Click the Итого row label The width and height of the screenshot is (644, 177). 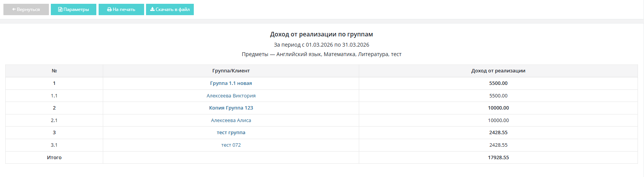point(54,158)
